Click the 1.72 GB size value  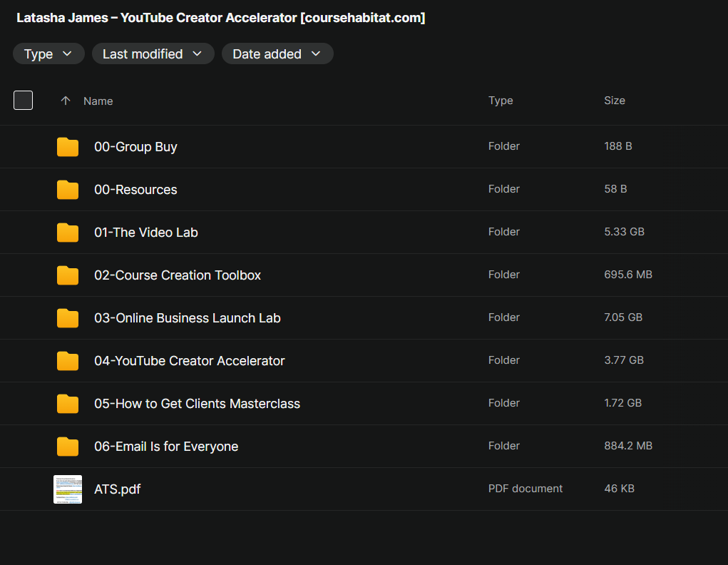(x=622, y=402)
